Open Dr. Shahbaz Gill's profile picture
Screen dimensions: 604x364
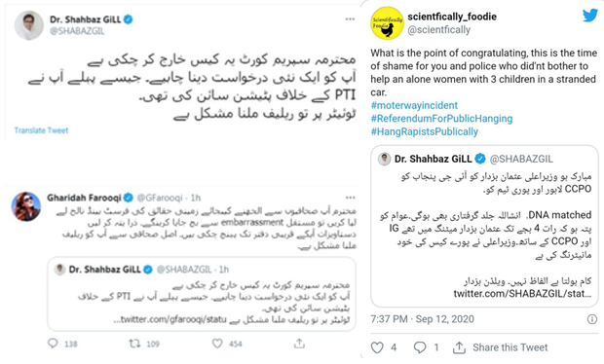point(29,25)
